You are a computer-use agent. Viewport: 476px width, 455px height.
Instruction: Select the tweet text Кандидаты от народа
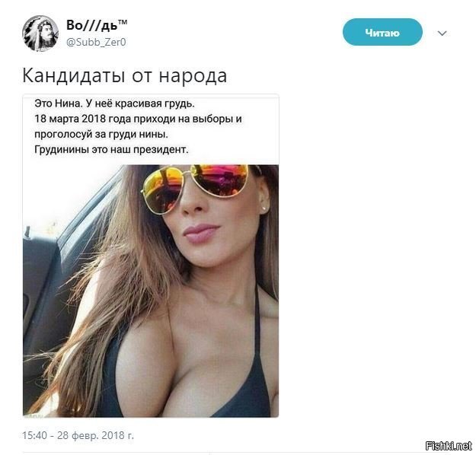tap(124, 75)
